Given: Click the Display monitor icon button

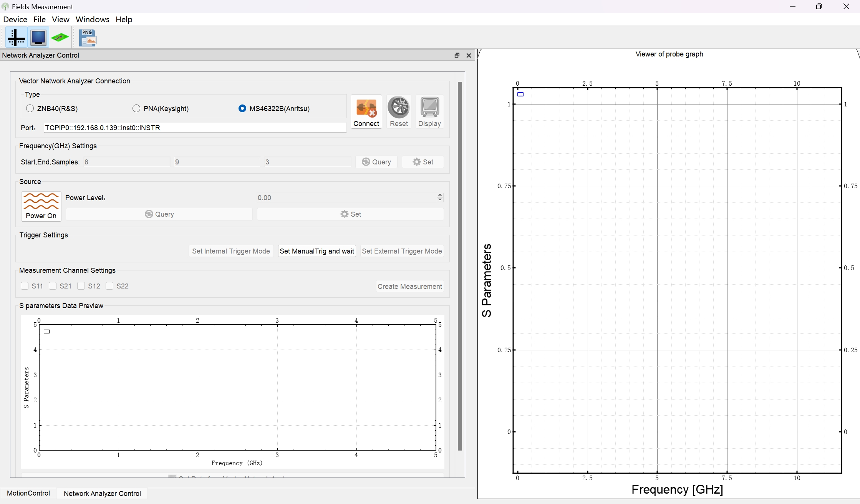Looking at the screenshot, I should pos(429,112).
